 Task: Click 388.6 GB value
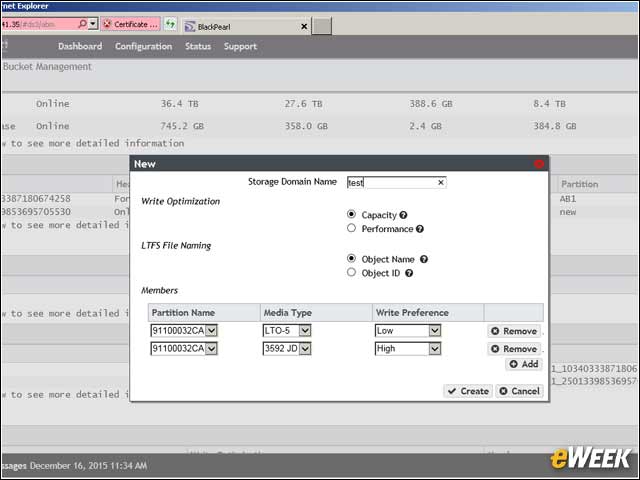[431, 104]
